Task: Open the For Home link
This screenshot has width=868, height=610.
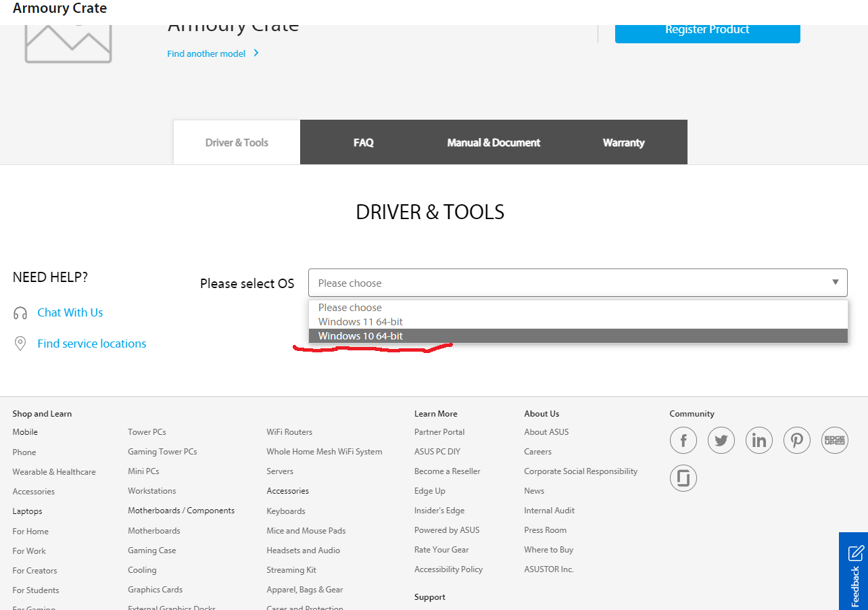Action: pyautogui.click(x=30, y=532)
